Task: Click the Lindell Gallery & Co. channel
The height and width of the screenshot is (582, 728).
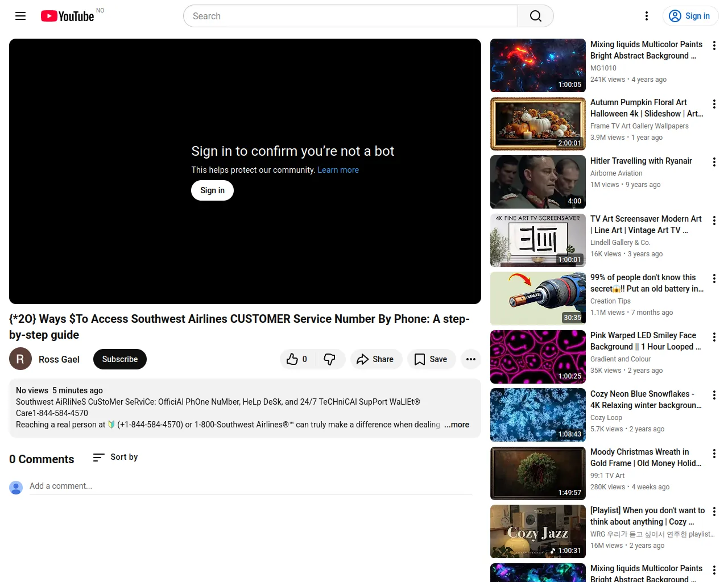Action: tap(621, 243)
